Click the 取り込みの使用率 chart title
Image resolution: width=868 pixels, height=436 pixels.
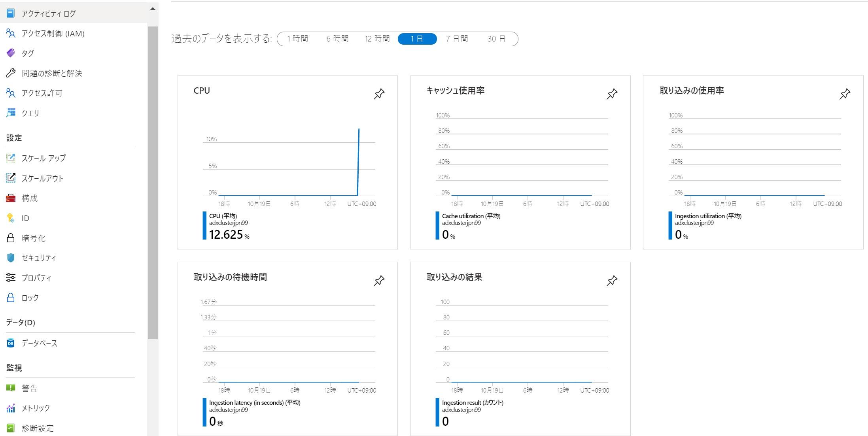[692, 91]
